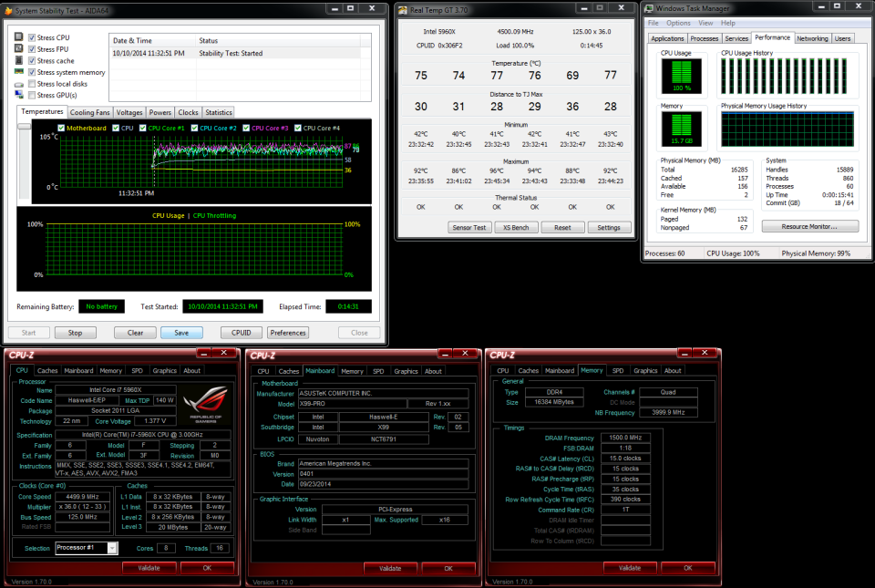
Task: Open the View menu in Task Manager
Action: click(705, 23)
